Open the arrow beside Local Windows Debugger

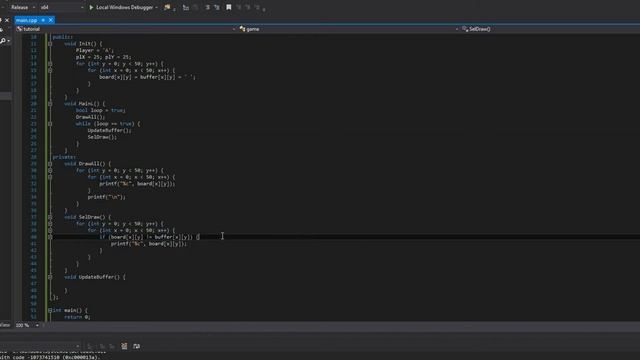(157, 7)
